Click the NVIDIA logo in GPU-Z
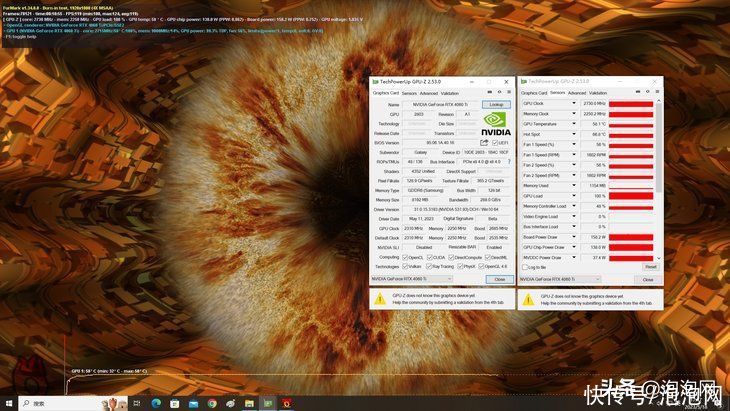Image resolution: width=730 pixels, height=411 pixels. click(496, 124)
